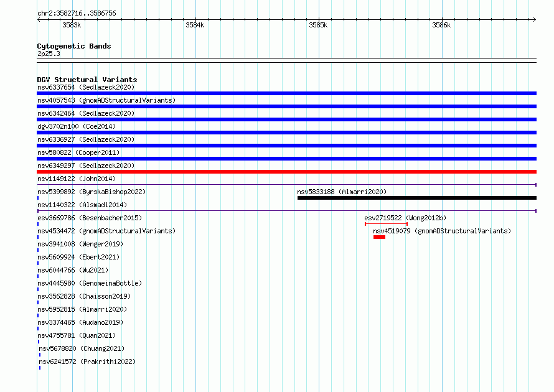Select the small red block under nsv4519079
554x392 pixels.
pyautogui.click(x=379, y=237)
